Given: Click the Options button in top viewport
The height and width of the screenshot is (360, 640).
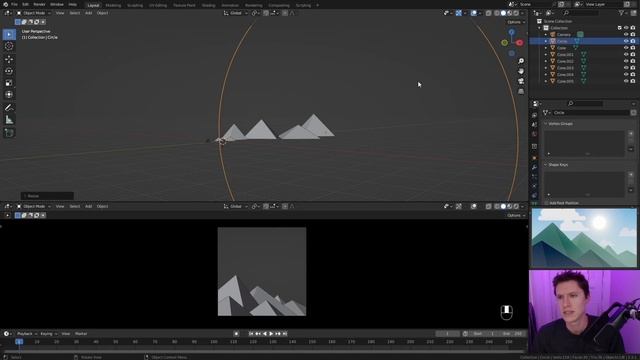Looking at the screenshot, I should [515, 22].
